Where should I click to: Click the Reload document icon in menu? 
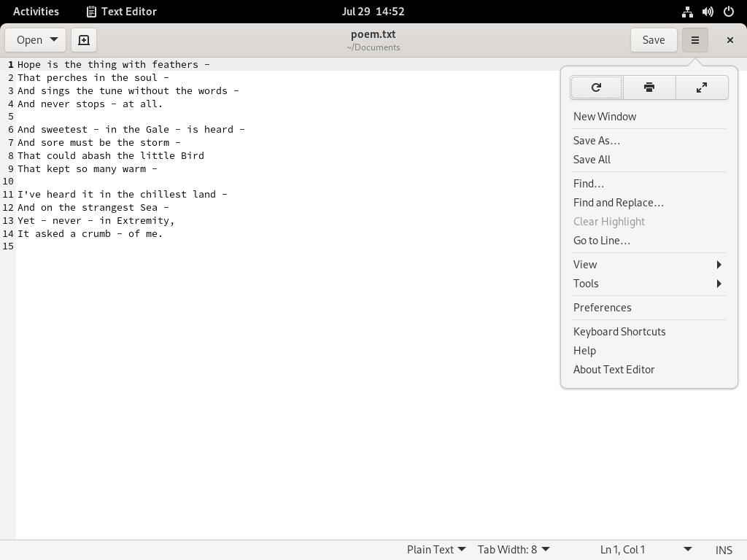tap(596, 87)
